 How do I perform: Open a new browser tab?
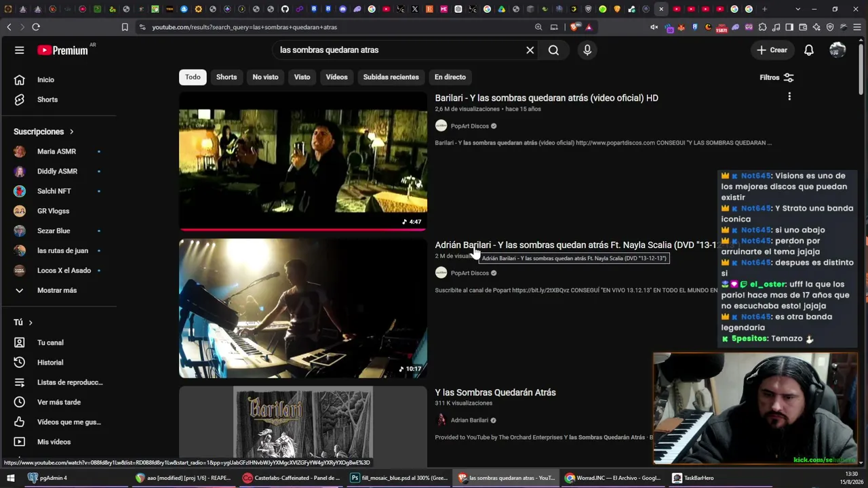pos(764,9)
